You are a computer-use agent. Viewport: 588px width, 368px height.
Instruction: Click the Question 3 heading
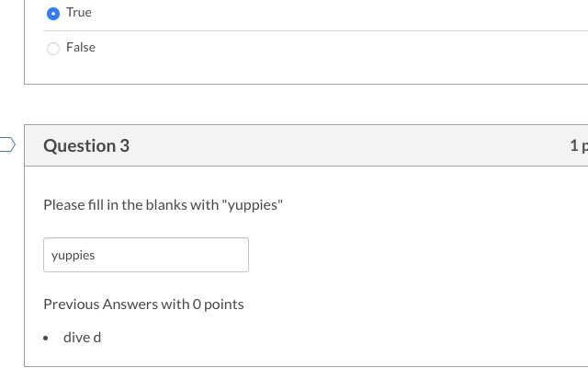[x=86, y=145]
